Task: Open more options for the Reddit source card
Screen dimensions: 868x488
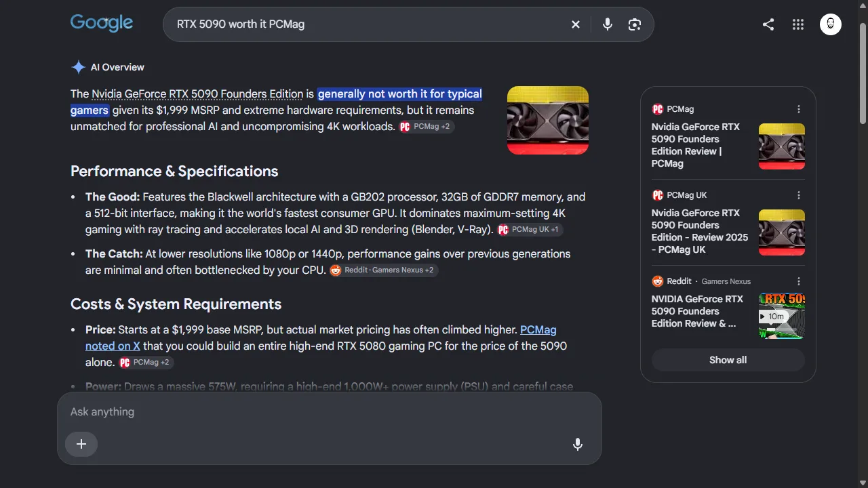Action: click(799, 281)
